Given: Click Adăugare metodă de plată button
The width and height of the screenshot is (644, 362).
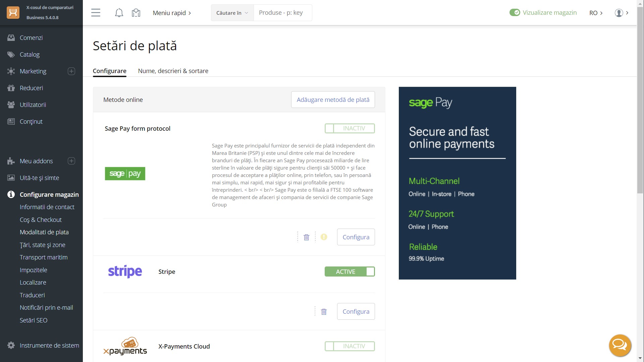Looking at the screenshot, I should pyautogui.click(x=333, y=100).
